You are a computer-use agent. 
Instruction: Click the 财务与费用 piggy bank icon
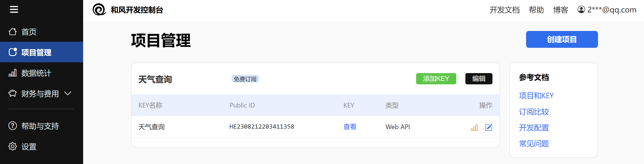coord(13,93)
